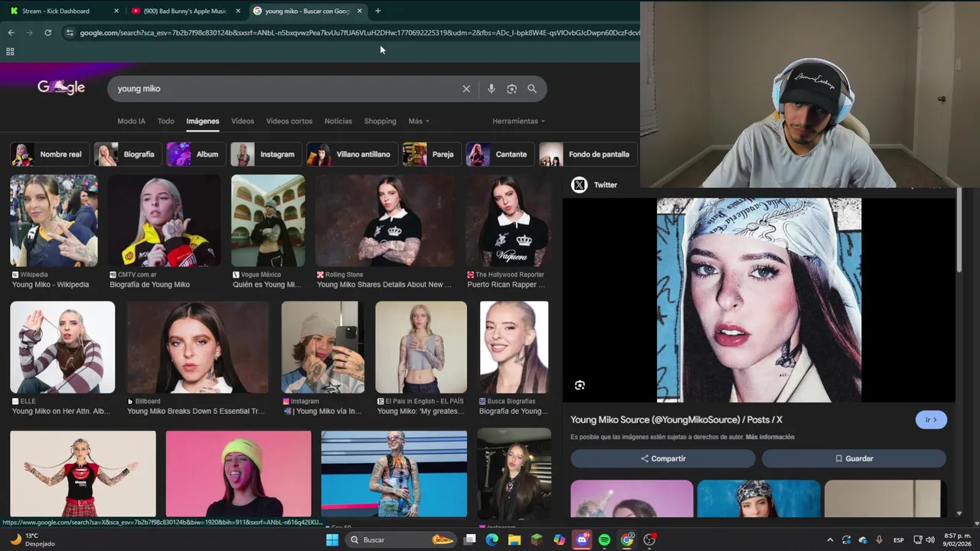Expand the Herramientas tools dropdown
The width and height of the screenshot is (980, 551).
[519, 121]
